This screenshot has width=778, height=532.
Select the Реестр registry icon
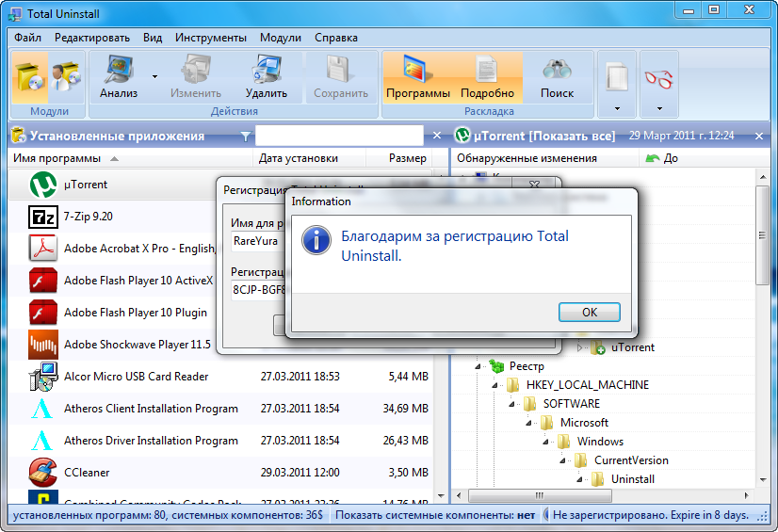tap(496, 366)
